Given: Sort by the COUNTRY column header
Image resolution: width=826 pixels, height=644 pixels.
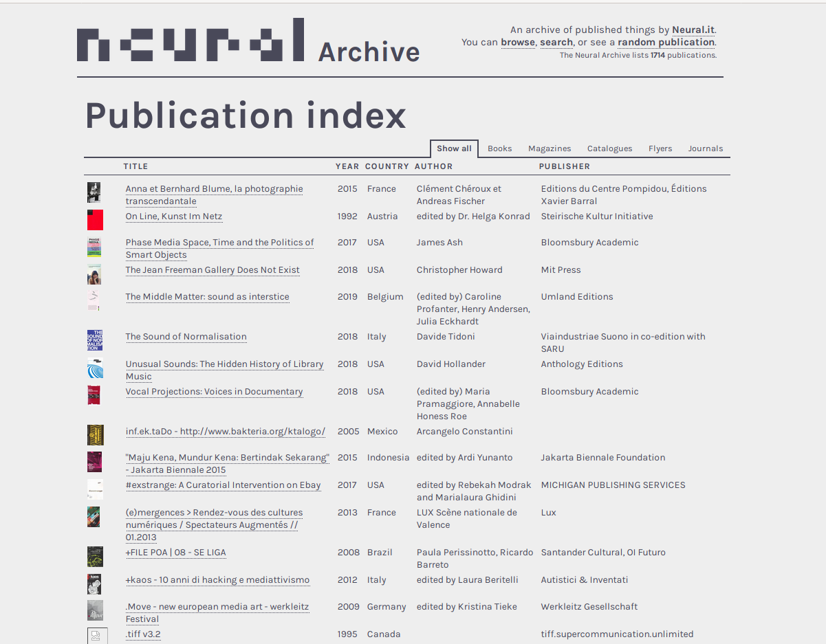Looking at the screenshot, I should [x=387, y=166].
